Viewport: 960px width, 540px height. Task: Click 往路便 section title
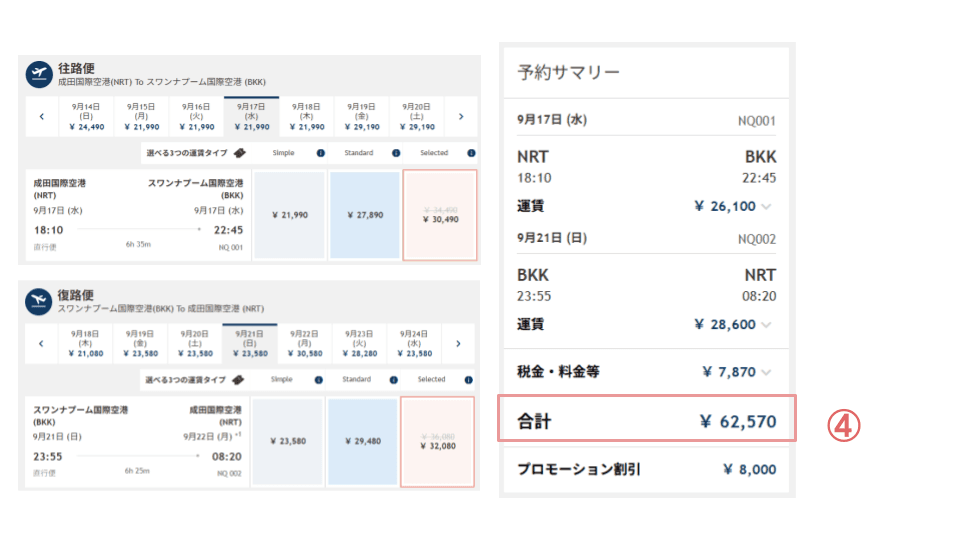77,68
